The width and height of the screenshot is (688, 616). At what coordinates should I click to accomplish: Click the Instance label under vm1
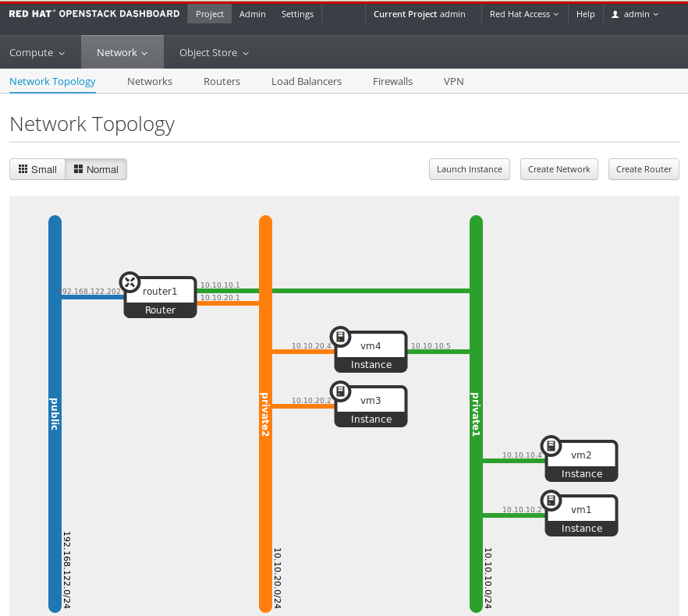[x=582, y=528]
